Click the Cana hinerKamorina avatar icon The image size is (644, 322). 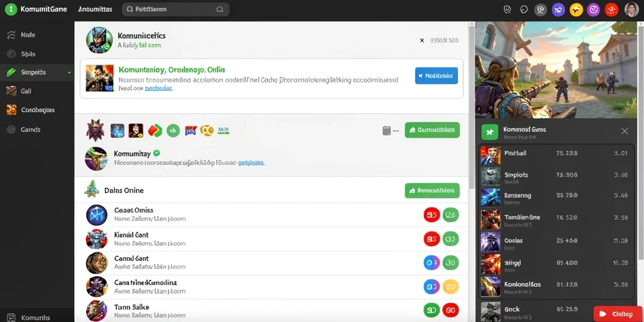click(x=96, y=287)
